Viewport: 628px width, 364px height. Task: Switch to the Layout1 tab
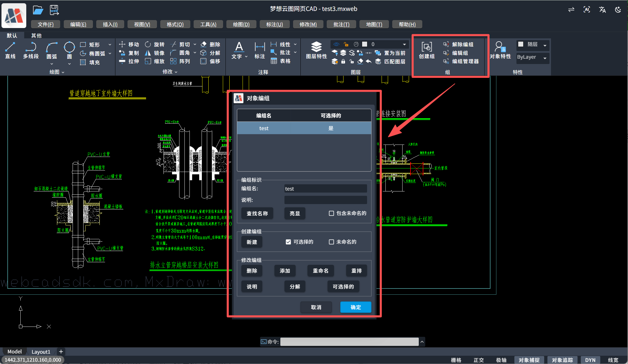[x=41, y=352]
